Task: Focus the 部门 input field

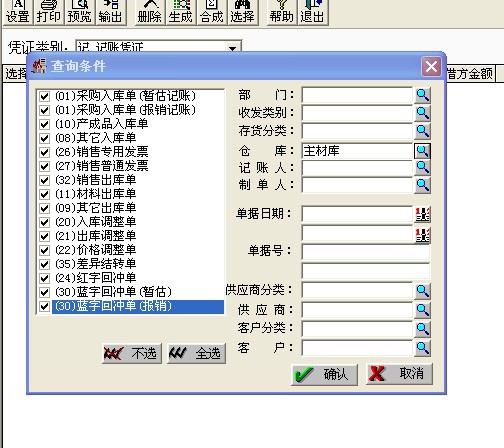Action: [357, 96]
